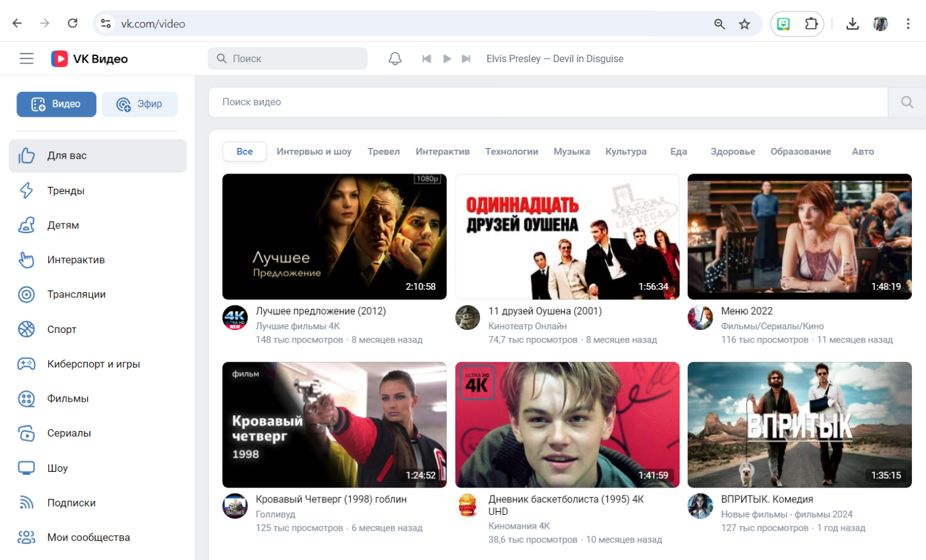Click the browser forward arrow
The height and width of the screenshot is (560, 926).
pyautogui.click(x=44, y=23)
